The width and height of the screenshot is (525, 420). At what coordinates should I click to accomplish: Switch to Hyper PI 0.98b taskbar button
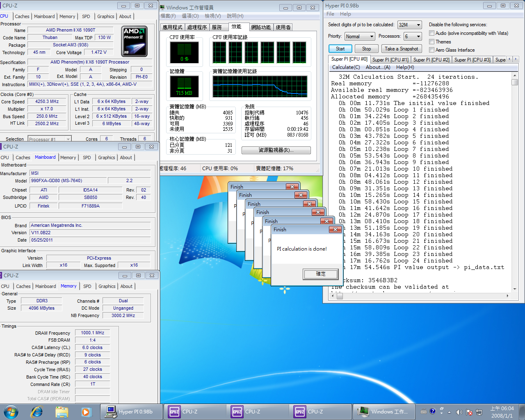131,411
